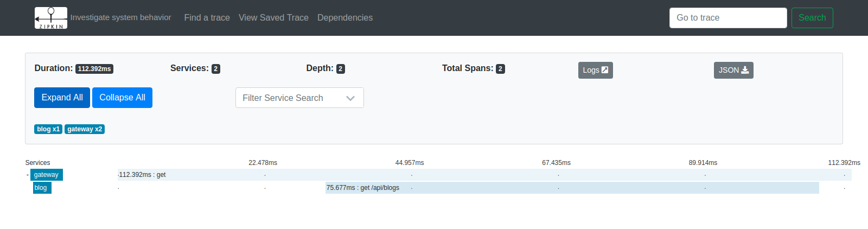Image resolution: width=868 pixels, height=229 pixels.
Task: Click the chevron in Filter Service Search
Action: [350, 98]
